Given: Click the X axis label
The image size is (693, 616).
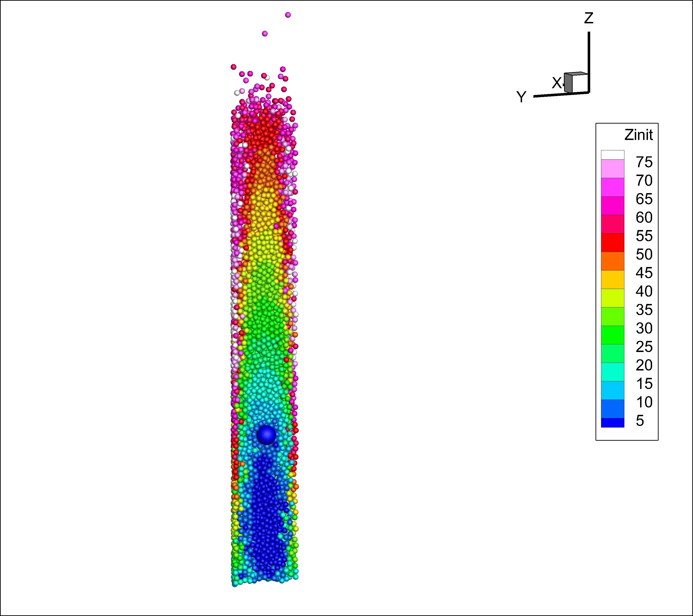Looking at the screenshot, I should (x=557, y=83).
